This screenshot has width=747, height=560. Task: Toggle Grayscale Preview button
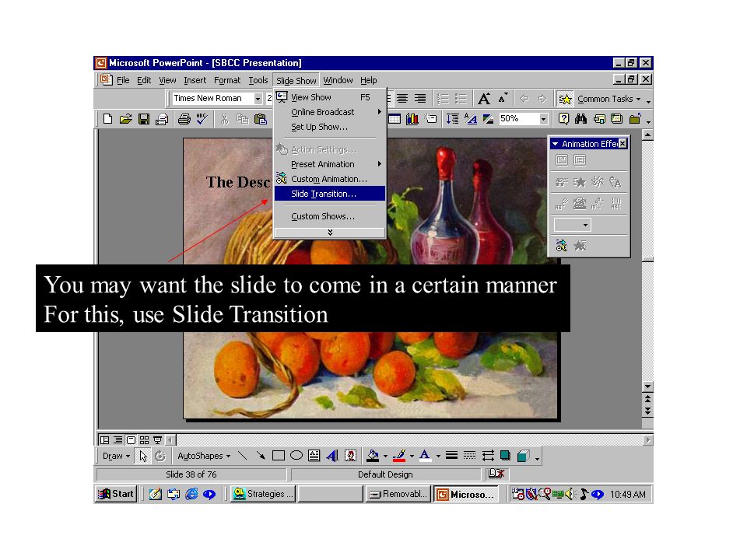click(x=489, y=119)
